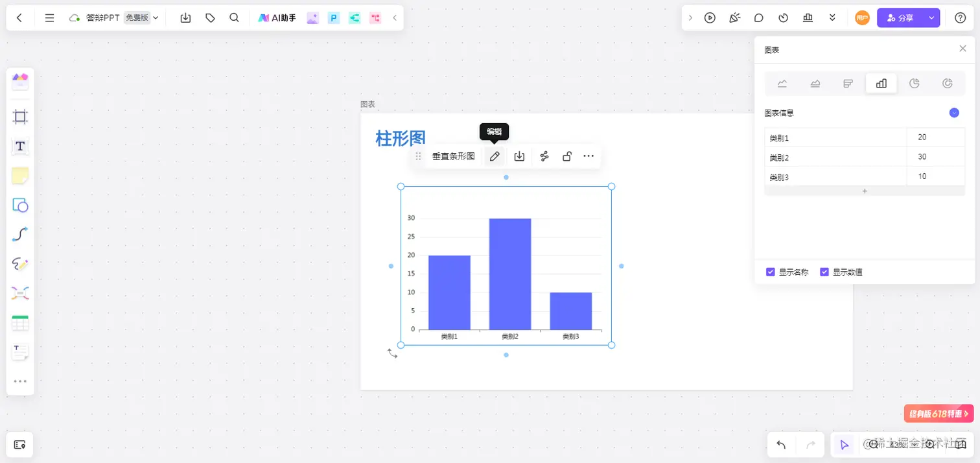Open the hamburger main menu
The image size is (980, 463).
[49, 18]
